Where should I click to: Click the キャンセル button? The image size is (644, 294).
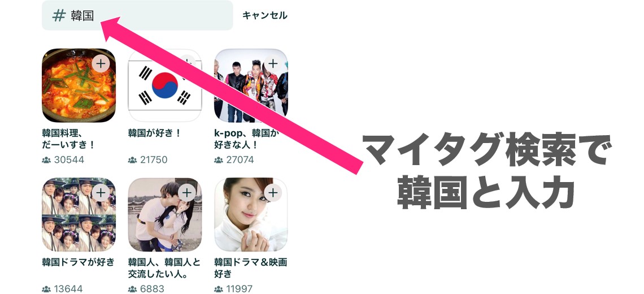click(x=264, y=16)
